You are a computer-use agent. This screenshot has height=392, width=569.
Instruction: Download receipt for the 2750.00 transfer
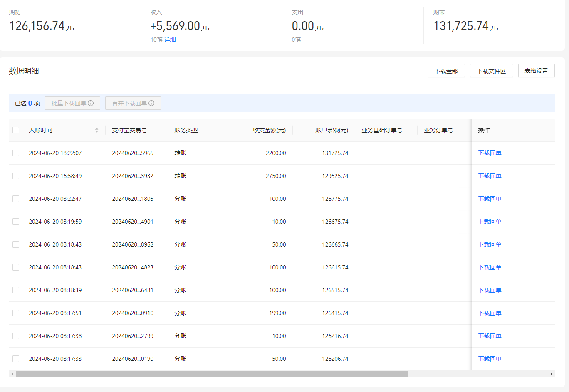click(x=490, y=176)
